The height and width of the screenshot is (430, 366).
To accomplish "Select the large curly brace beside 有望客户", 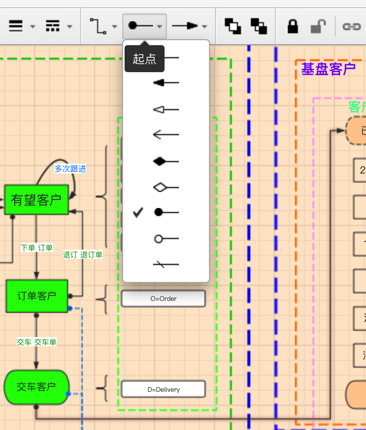I will (102, 197).
